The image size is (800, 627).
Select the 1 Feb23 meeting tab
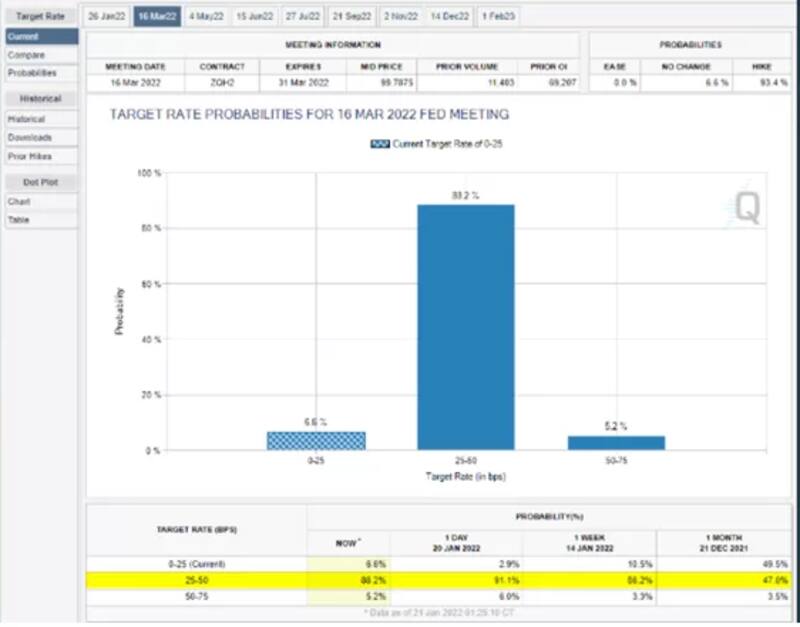[x=498, y=16]
